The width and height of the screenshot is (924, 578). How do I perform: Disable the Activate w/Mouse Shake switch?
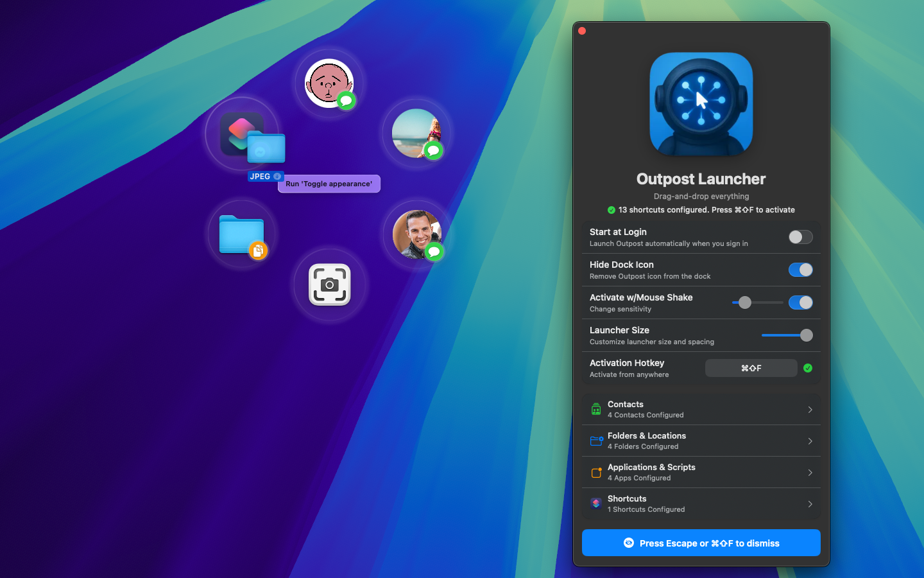[801, 302]
